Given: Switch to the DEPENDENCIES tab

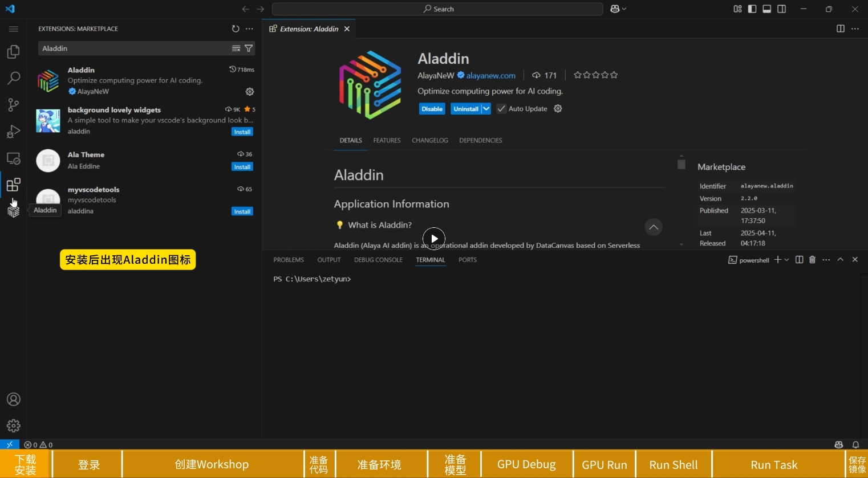Looking at the screenshot, I should click(x=481, y=140).
